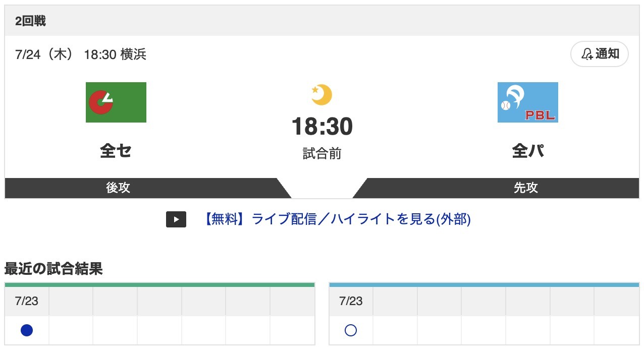Image resolution: width=644 pixels, height=354 pixels.
Task: Click the 全セ team logo
Action: [x=116, y=102]
